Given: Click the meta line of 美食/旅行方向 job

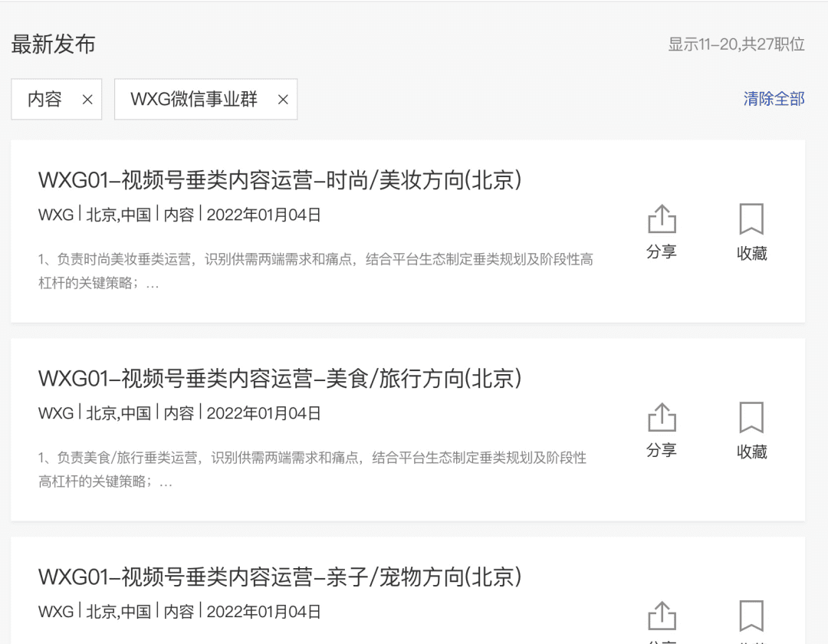Looking at the screenshot, I should [x=179, y=413].
